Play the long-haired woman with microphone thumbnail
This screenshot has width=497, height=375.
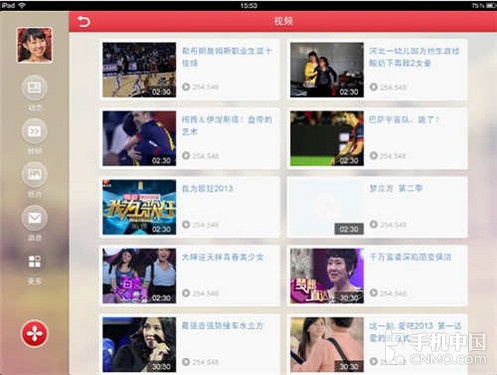[139, 344]
